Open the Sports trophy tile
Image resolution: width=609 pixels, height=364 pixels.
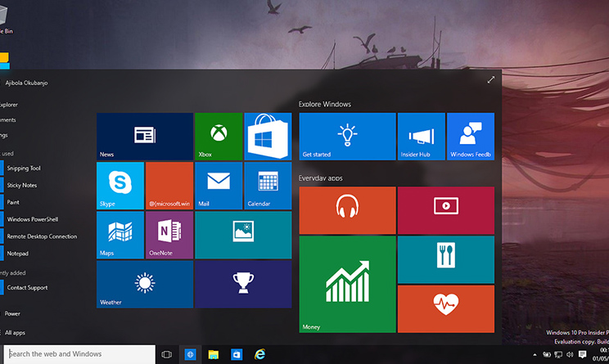(x=243, y=284)
